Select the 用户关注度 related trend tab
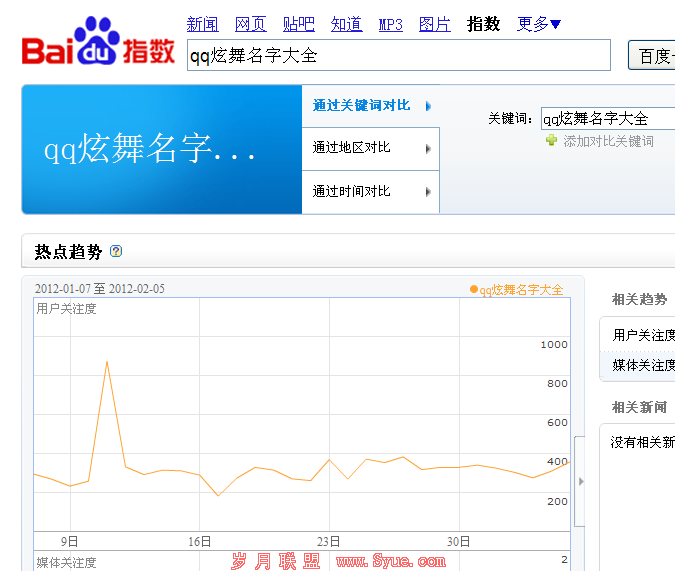Screen dimensions: 675x571 click(643, 335)
